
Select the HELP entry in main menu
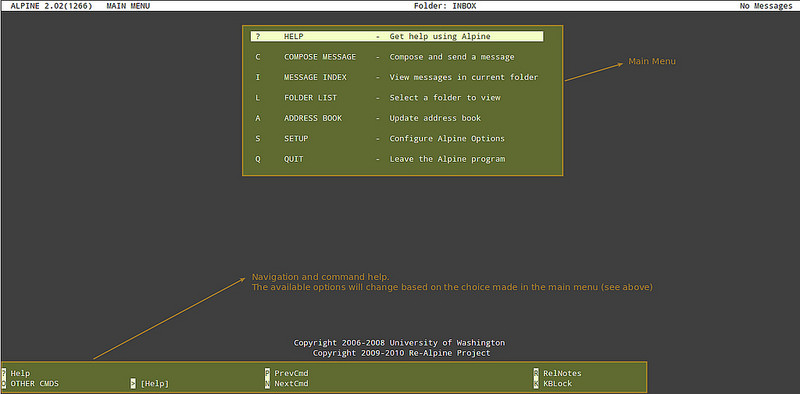tap(396, 37)
